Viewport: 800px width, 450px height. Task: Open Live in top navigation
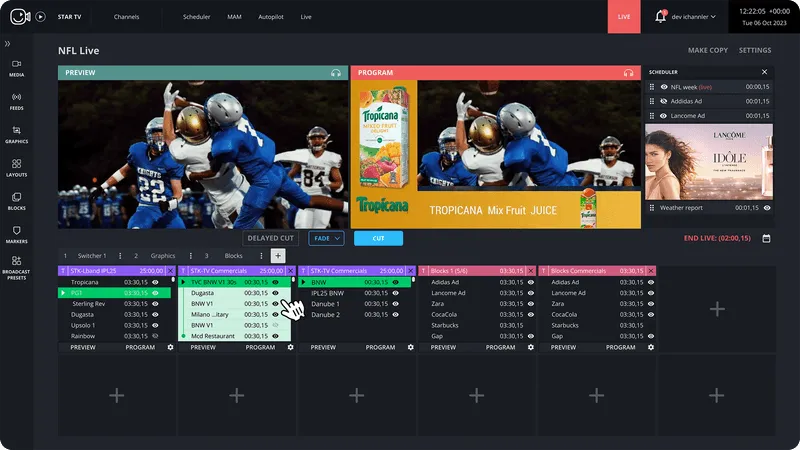[x=306, y=17]
